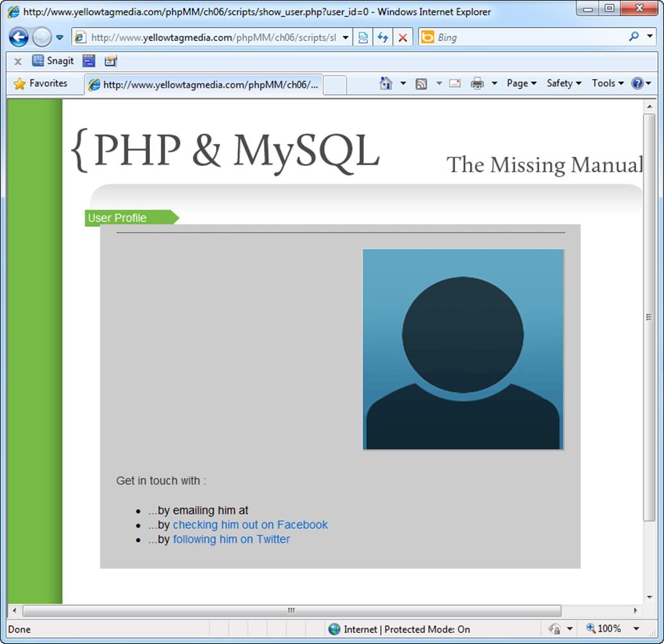
Task: Open the Safety menu
Action: point(563,83)
